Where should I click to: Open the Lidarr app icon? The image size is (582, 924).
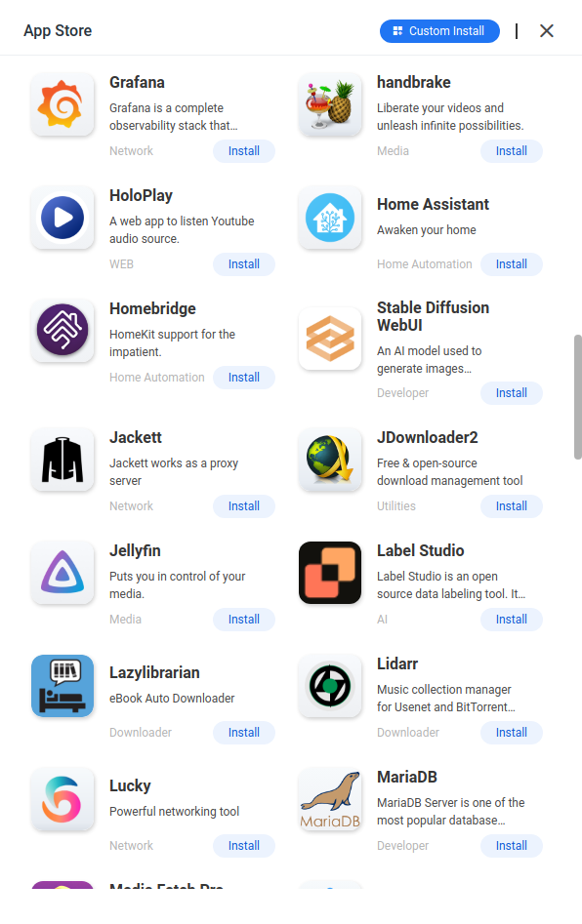(330, 686)
